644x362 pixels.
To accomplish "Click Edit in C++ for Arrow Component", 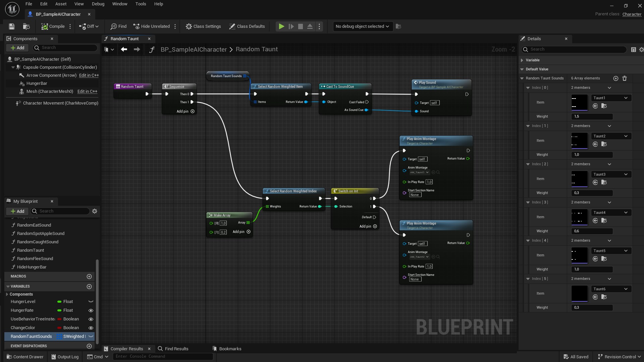I will tap(88, 75).
